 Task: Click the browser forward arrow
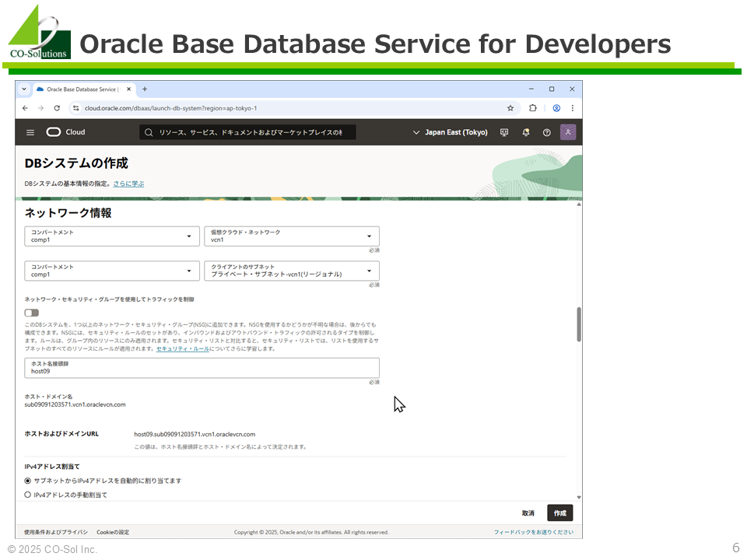(41, 108)
